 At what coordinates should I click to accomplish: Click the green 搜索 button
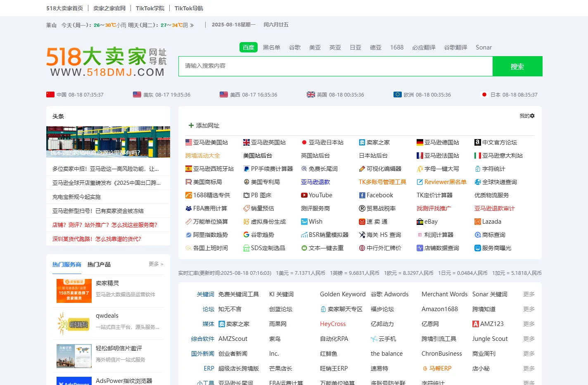click(517, 66)
